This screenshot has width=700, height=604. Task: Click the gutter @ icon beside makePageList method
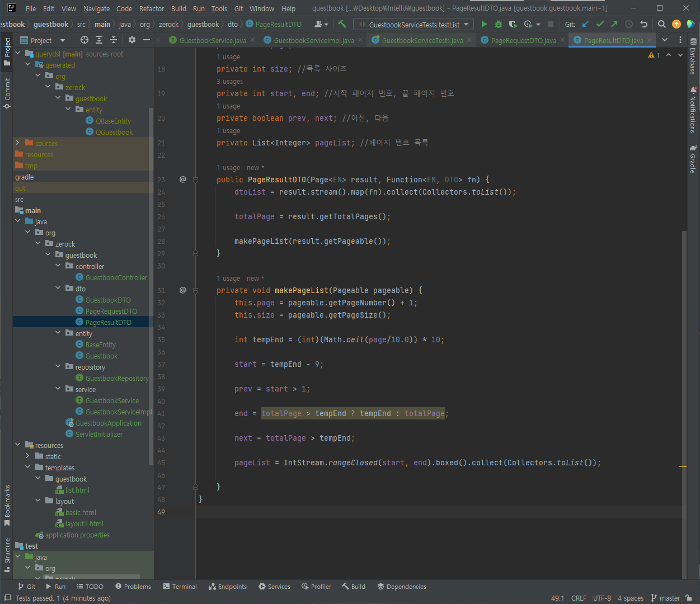182,290
